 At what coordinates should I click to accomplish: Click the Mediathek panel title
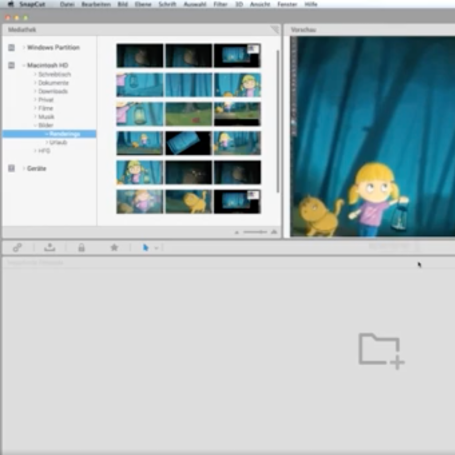pyautogui.click(x=22, y=30)
